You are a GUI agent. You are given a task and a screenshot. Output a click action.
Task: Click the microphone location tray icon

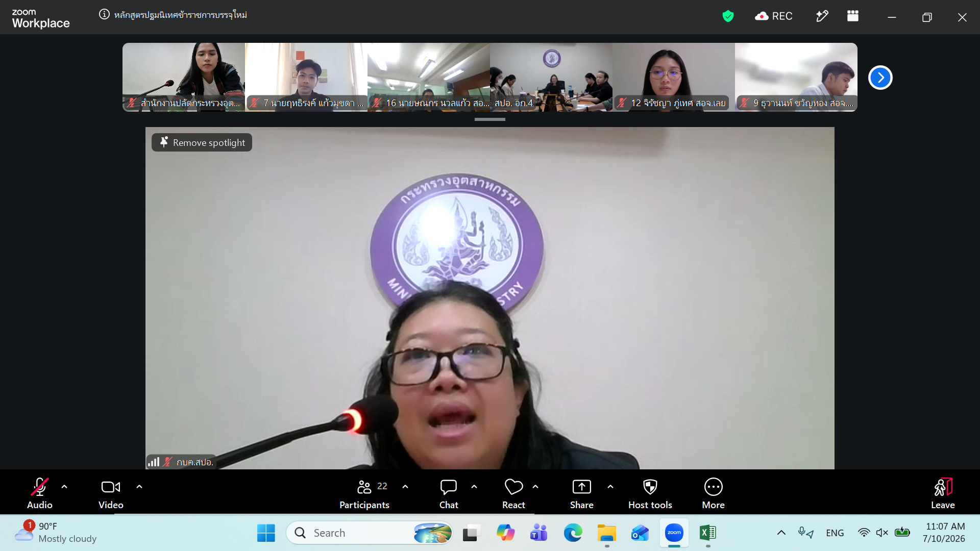point(806,533)
